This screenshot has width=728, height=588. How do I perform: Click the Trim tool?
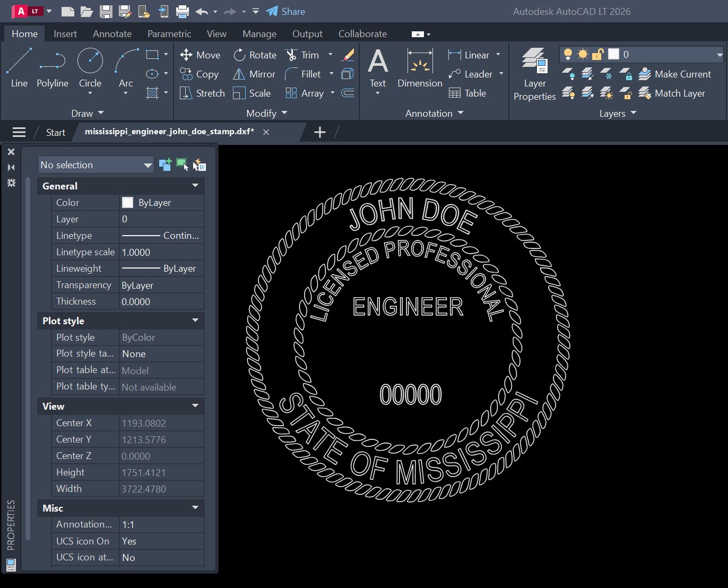pos(302,55)
